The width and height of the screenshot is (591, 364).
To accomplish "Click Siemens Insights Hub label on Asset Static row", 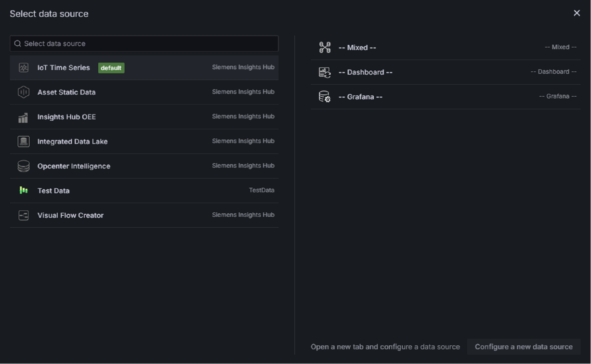I will (243, 92).
